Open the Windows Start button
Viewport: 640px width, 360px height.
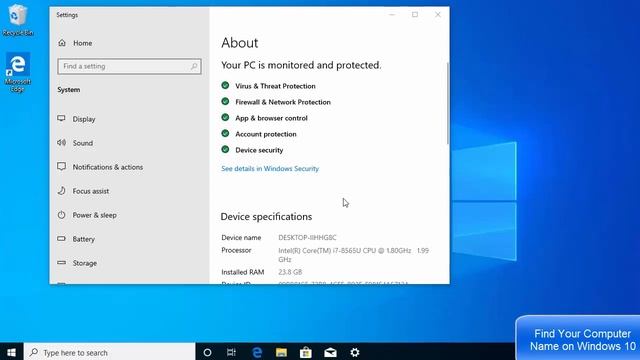coord(11,352)
